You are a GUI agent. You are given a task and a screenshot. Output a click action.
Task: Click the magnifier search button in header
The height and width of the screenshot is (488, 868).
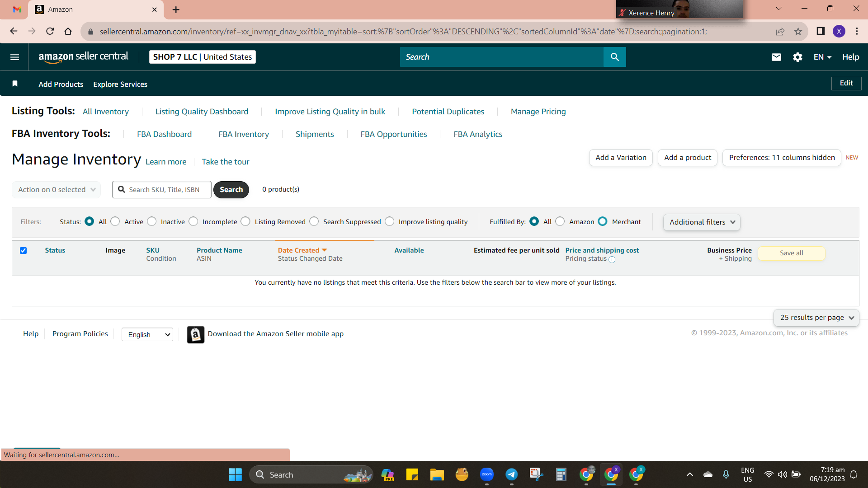pos(614,57)
